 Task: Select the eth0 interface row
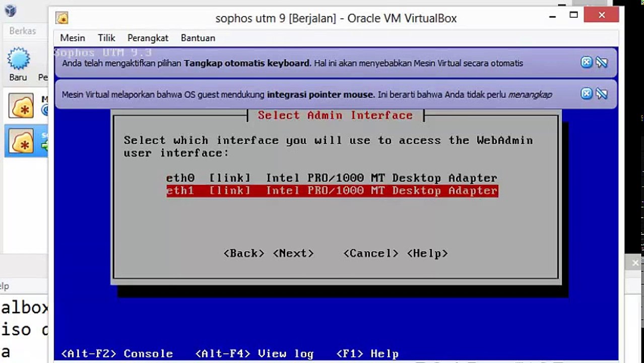[x=332, y=178]
